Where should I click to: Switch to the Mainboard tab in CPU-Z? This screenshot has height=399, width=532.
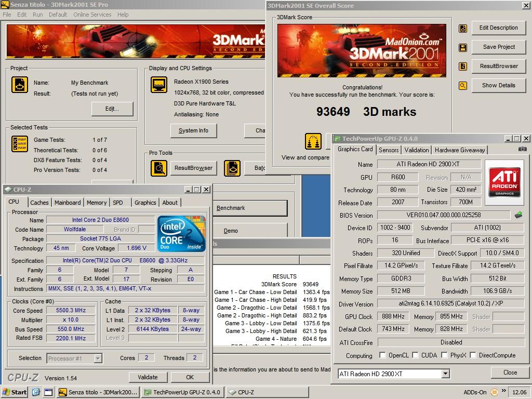[68, 203]
